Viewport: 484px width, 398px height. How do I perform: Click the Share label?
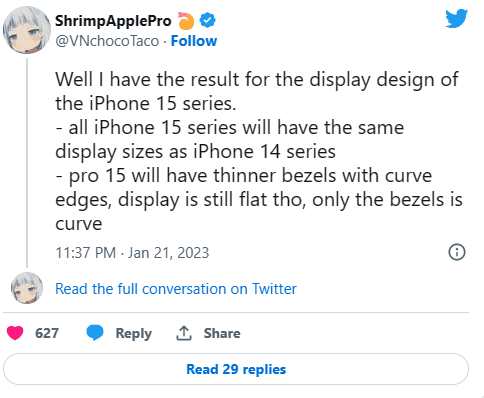tap(222, 333)
